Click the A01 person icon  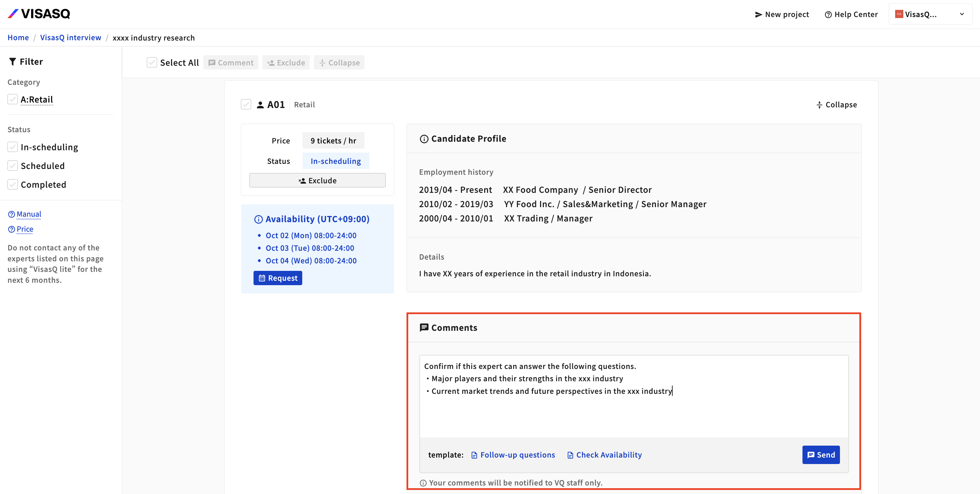click(x=260, y=105)
